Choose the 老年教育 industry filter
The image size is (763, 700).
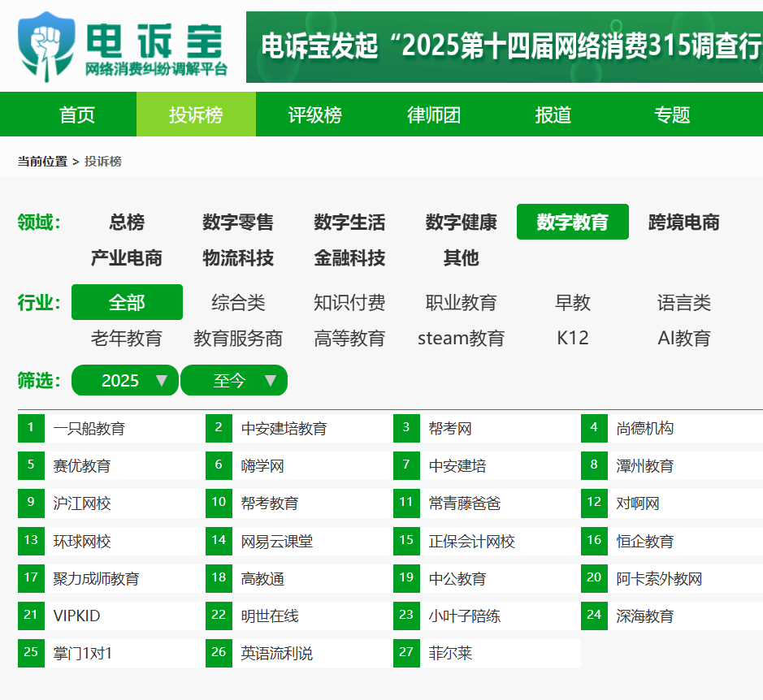click(x=127, y=338)
